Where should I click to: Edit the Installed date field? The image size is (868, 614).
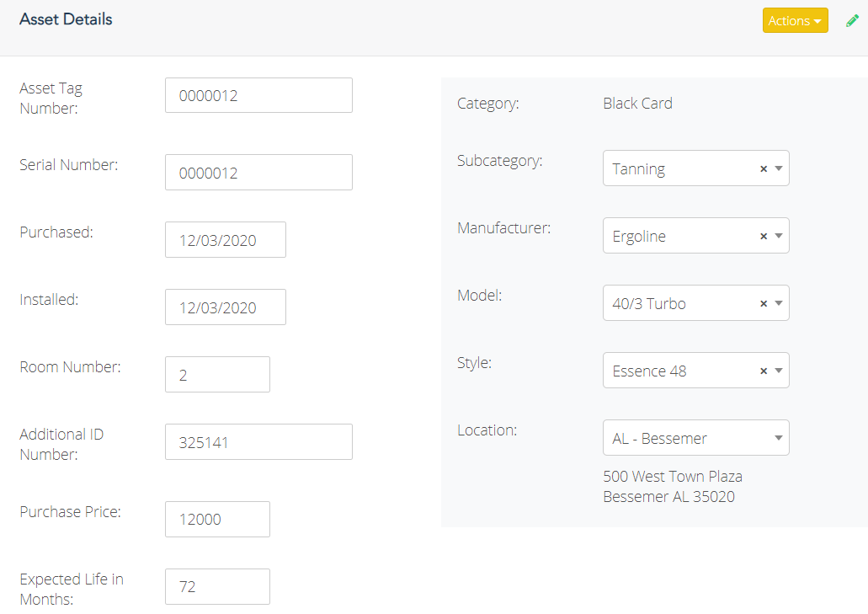pyautogui.click(x=226, y=307)
